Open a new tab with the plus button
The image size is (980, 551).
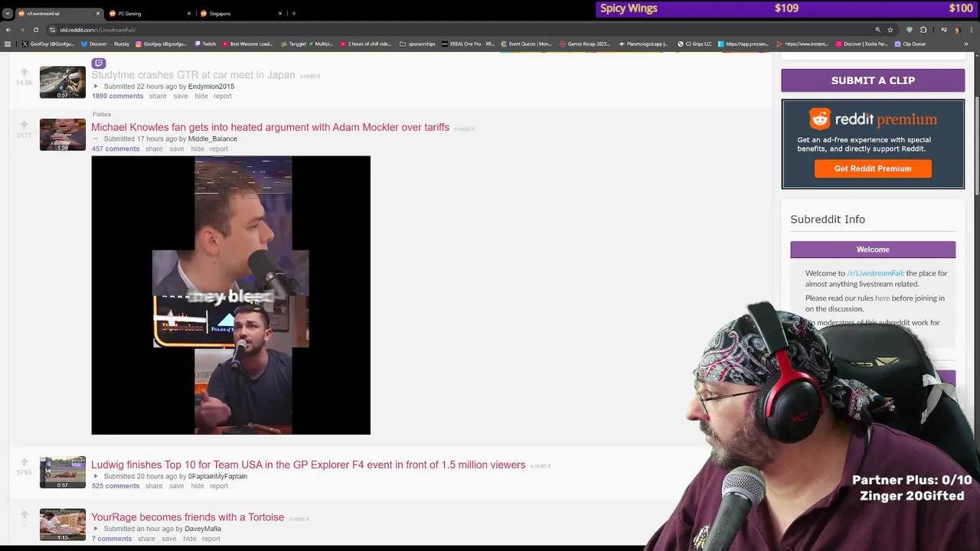click(x=294, y=13)
